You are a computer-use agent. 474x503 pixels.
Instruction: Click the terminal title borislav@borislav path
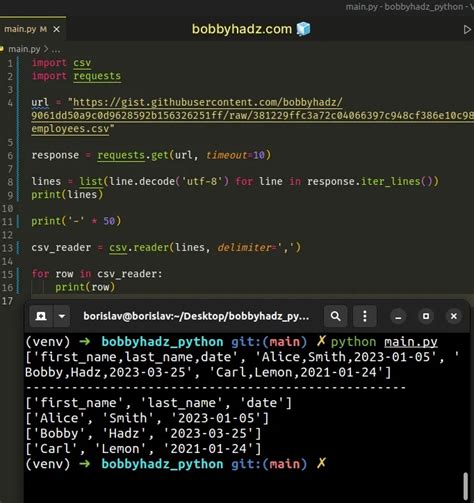coord(196,316)
